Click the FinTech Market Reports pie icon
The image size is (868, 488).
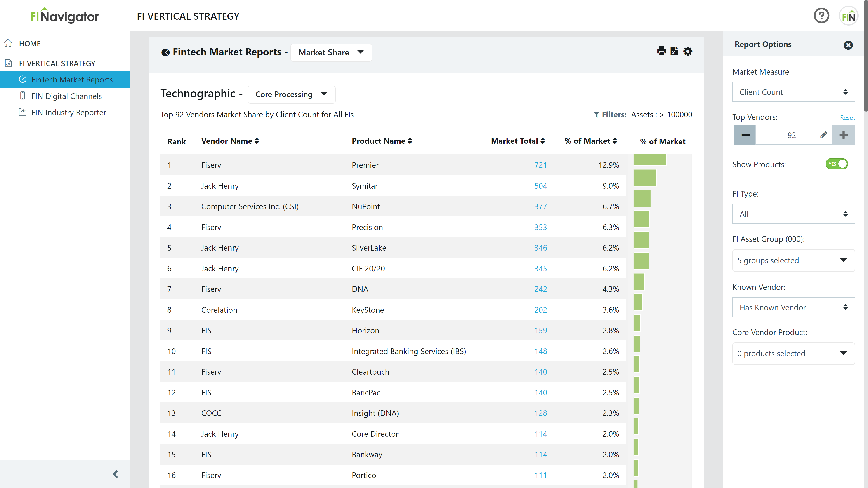tap(23, 79)
